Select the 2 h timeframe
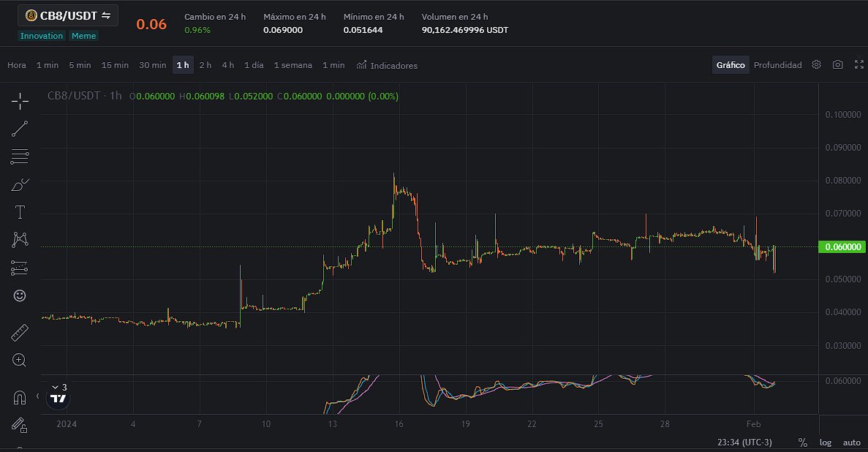 point(205,65)
